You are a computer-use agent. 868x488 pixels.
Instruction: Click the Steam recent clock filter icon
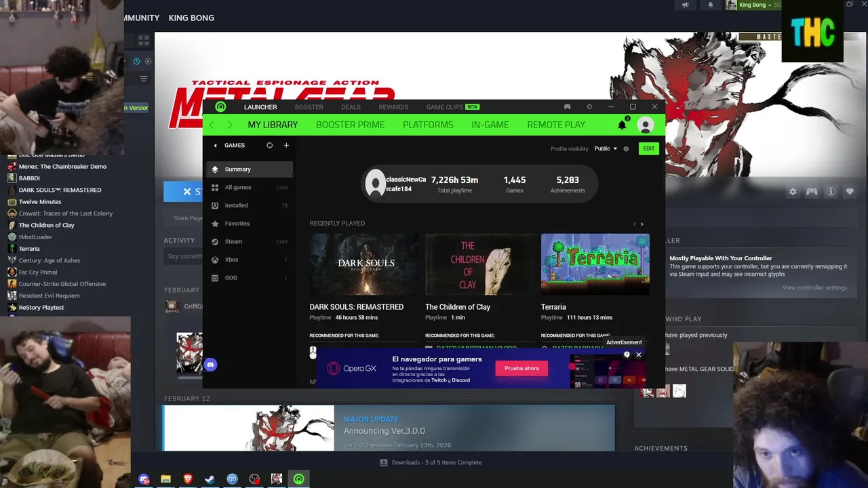(x=136, y=61)
